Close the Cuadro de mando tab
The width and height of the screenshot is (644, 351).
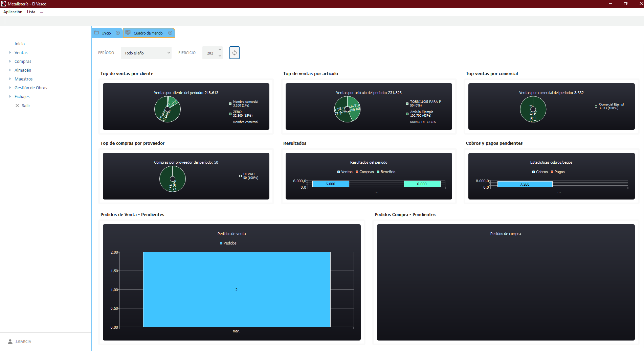point(170,33)
